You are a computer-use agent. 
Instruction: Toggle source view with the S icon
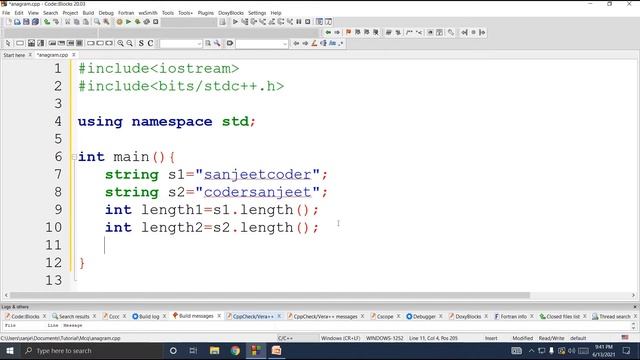click(141, 43)
